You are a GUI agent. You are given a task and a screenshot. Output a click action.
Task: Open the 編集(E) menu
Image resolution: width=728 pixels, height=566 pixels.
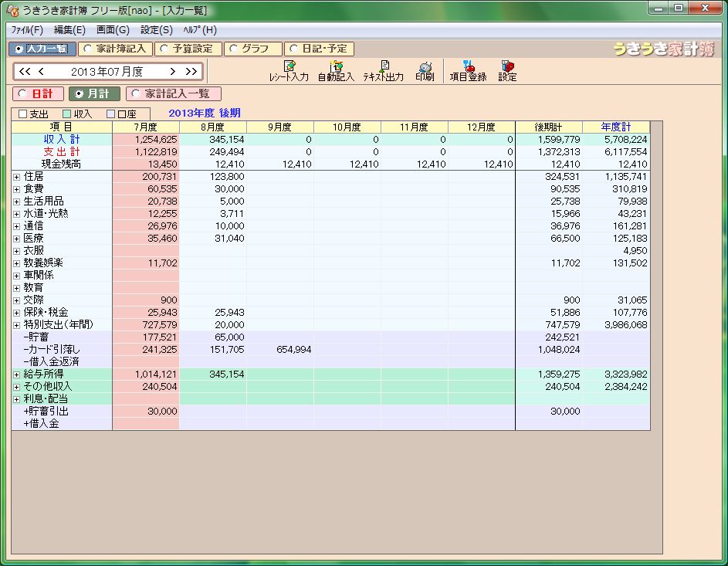click(x=69, y=30)
